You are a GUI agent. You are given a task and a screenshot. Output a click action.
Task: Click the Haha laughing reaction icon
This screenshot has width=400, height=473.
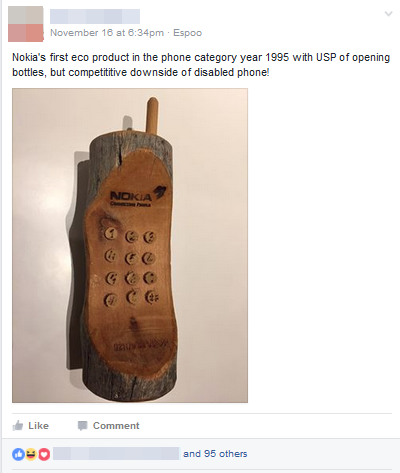pos(31,454)
